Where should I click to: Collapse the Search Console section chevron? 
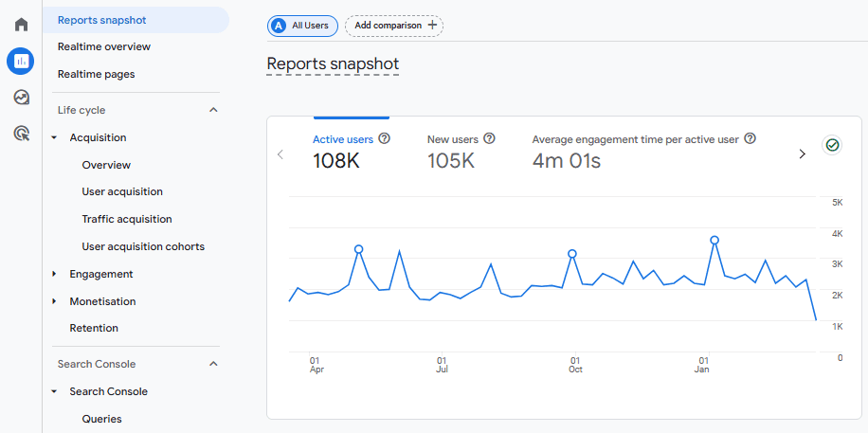[x=213, y=364]
